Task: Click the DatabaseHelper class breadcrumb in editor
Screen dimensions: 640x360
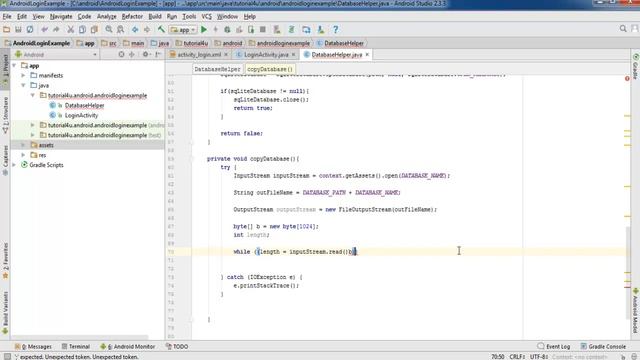Action: point(217,69)
